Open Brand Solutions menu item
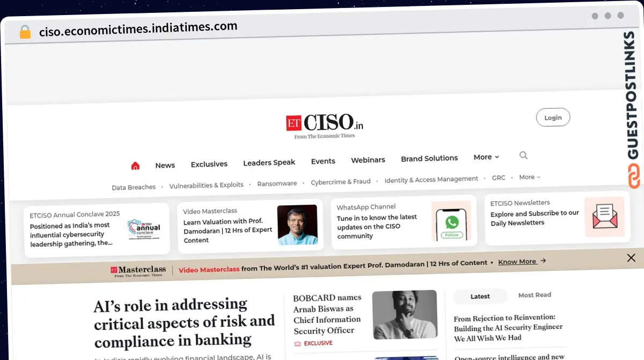The width and height of the screenshot is (644, 360). pyautogui.click(x=429, y=159)
